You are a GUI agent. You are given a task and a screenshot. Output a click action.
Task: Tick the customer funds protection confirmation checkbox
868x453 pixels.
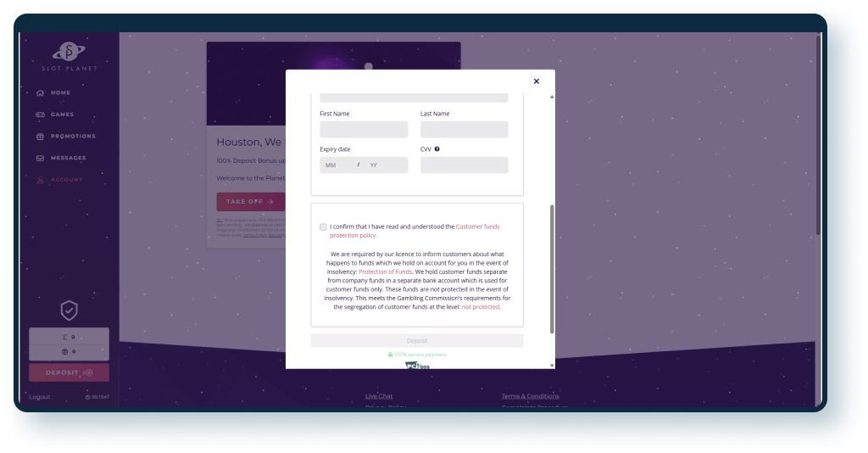[323, 227]
